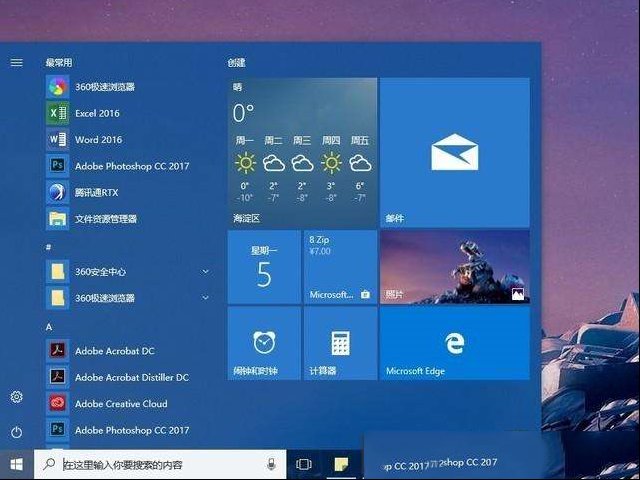Open the Microsoft Store 8 Zip tile
Image resolution: width=640 pixels, height=480 pixels.
pos(340,267)
